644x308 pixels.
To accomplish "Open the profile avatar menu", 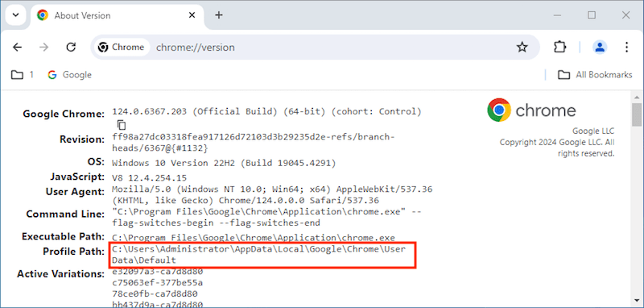I will click(x=600, y=48).
